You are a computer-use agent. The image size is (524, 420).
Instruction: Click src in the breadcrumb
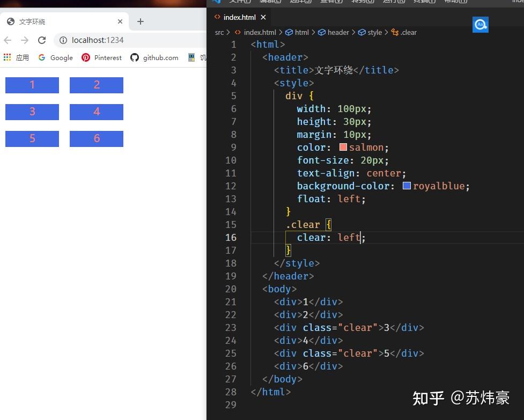[x=219, y=32]
